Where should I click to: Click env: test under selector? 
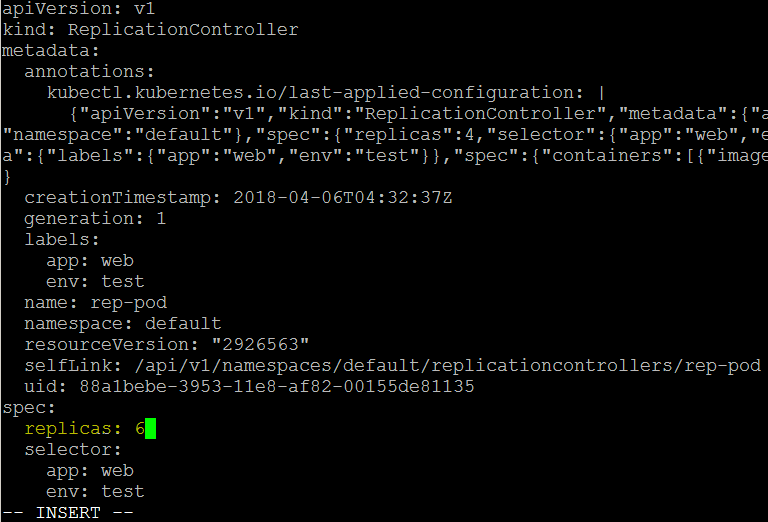[96, 492]
